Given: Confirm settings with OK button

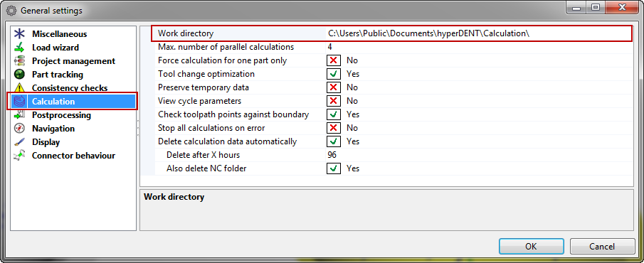Looking at the screenshot, I should coord(531,247).
